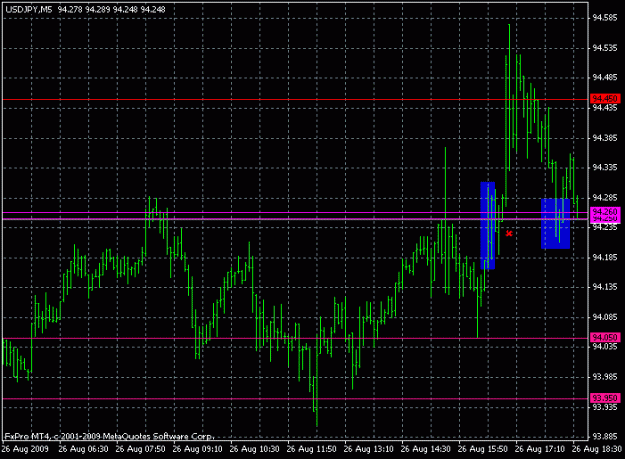Click the 94.585 price axis label
Image resolution: width=625 pixels, height=459 pixels.
[605, 18]
